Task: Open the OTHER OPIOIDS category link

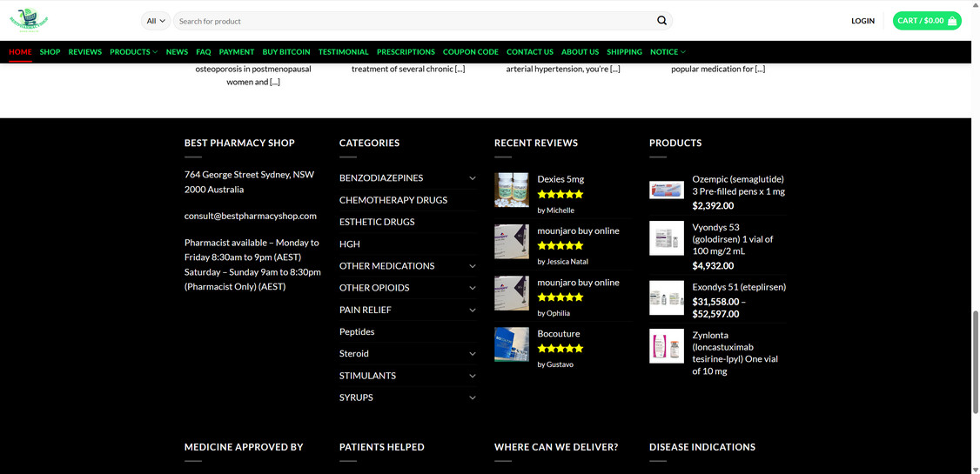Action: click(374, 287)
